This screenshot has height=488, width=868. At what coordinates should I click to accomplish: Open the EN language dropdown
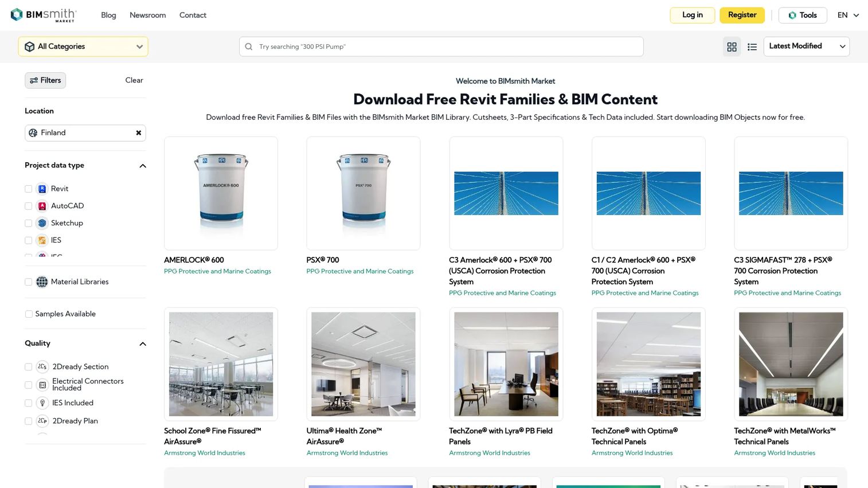pos(848,15)
